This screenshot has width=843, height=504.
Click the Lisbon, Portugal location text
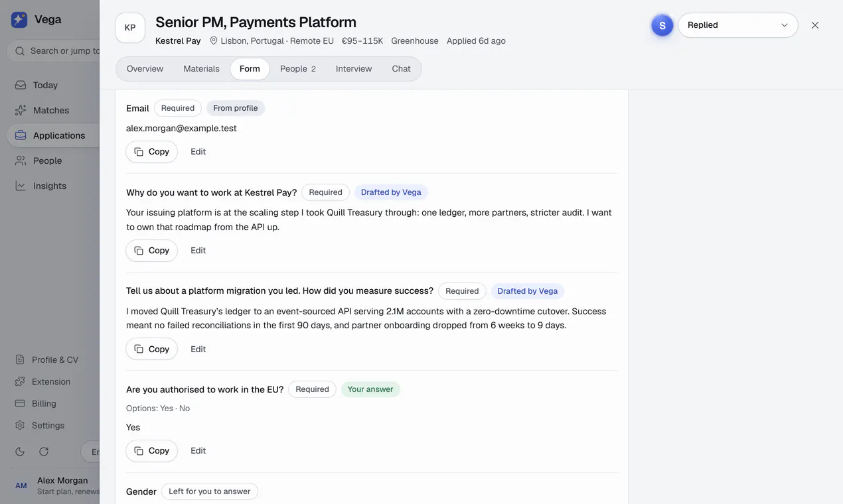(252, 41)
